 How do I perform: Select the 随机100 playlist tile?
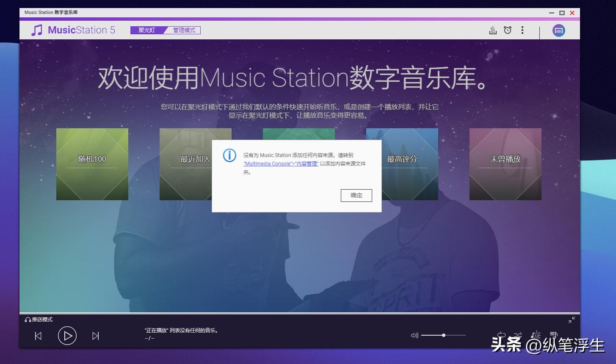(92, 164)
